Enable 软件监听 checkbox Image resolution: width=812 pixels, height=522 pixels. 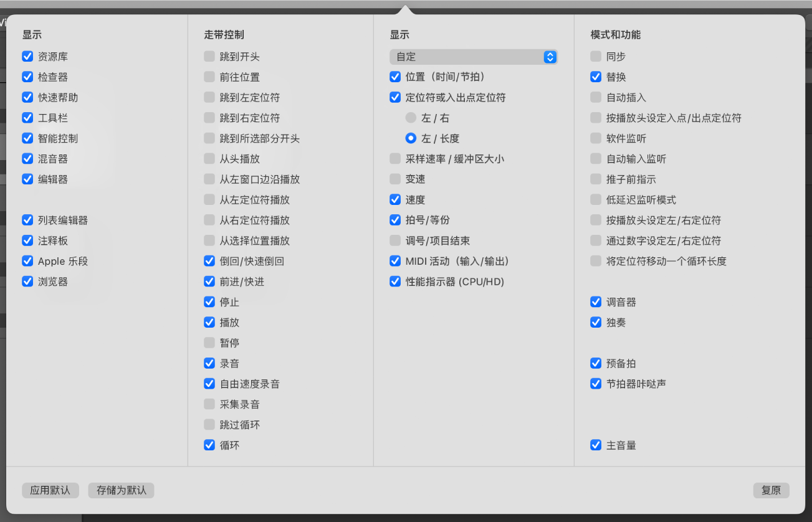pyautogui.click(x=596, y=138)
